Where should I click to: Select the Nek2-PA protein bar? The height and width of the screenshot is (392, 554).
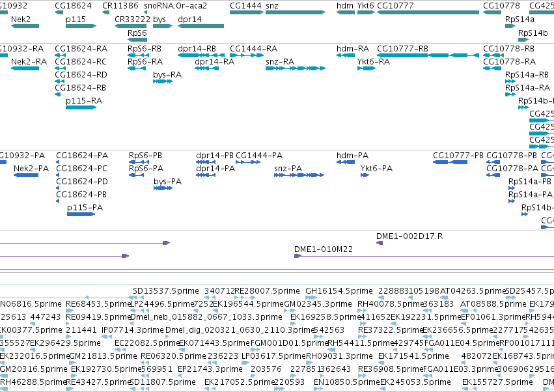pos(26,175)
